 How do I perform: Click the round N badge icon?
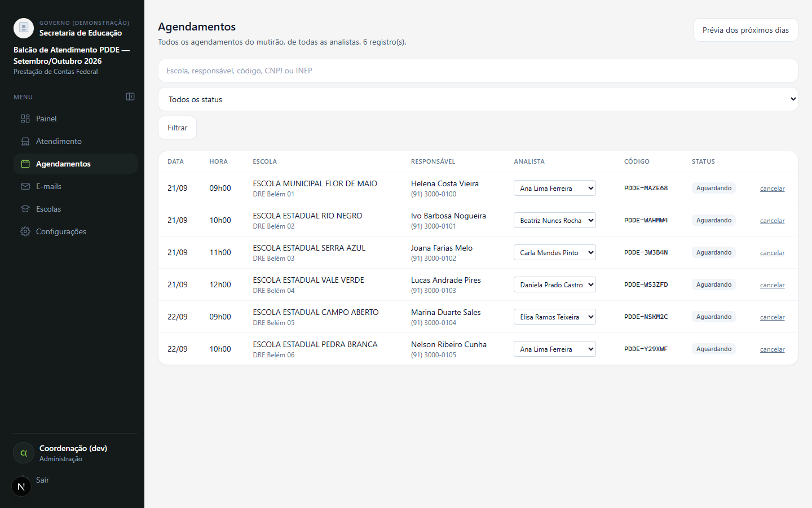point(21,486)
